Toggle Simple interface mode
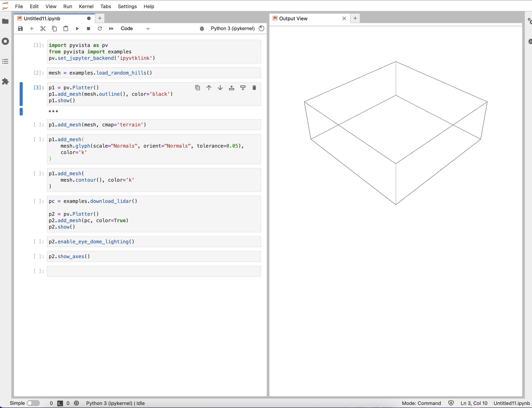 coord(33,403)
